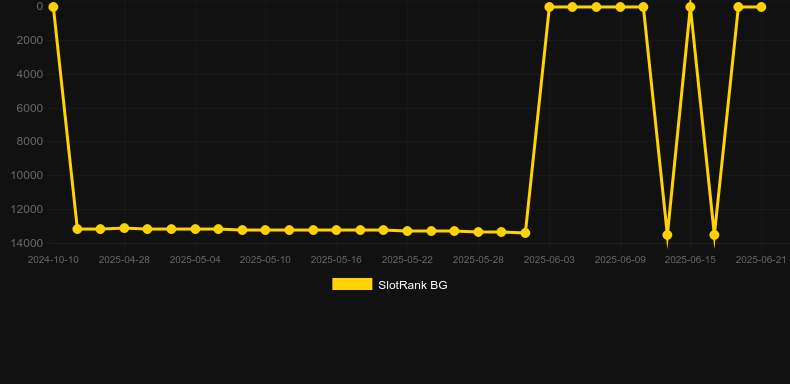This screenshot has height=384, width=790.
Task: Select the data point above 2025-05-22
Action: (407, 231)
